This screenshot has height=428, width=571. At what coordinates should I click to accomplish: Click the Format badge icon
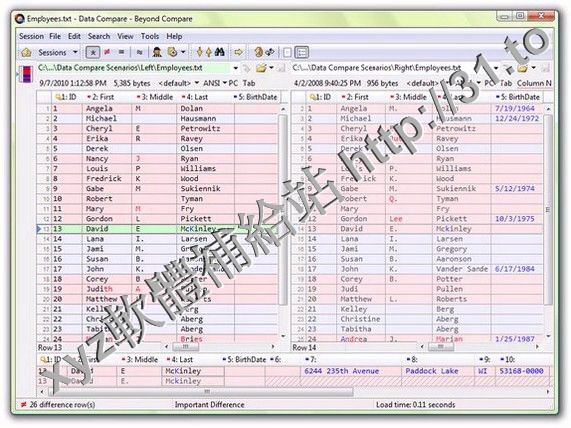pos(172,52)
